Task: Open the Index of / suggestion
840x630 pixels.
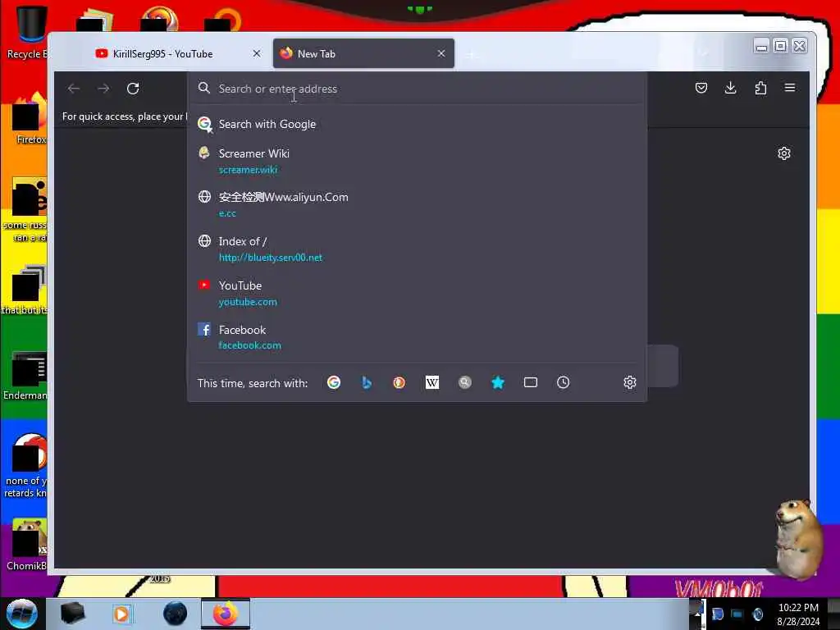Action: (x=417, y=249)
